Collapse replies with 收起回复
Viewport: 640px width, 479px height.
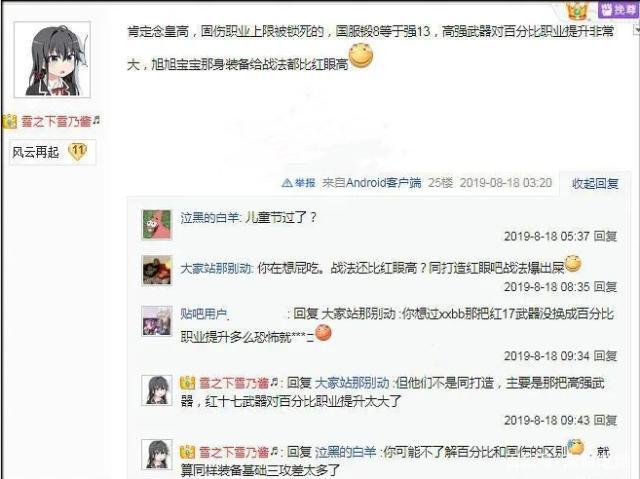pos(595,184)
